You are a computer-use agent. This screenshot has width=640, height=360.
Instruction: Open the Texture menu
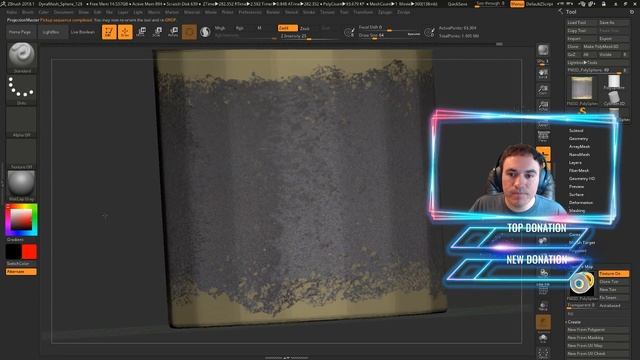click(327, 12)
